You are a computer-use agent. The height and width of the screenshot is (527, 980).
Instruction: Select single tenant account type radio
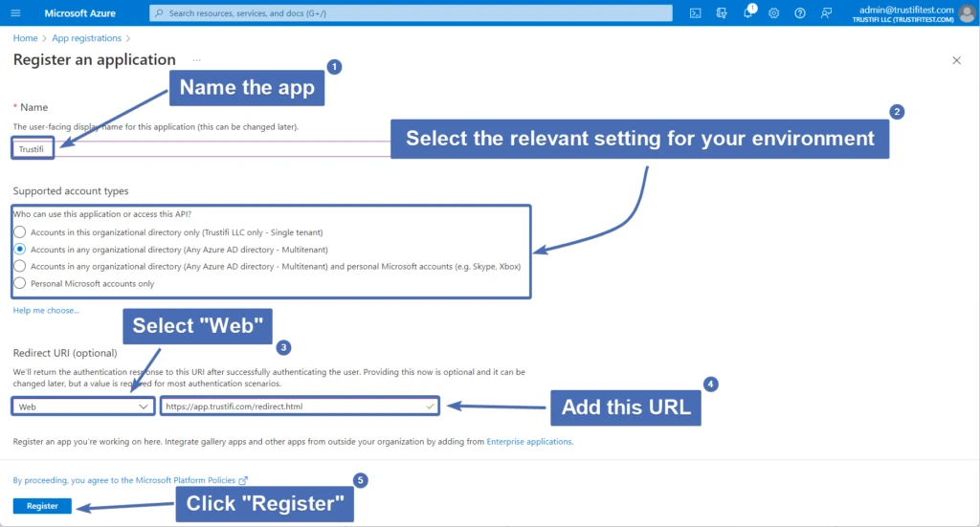coord(20,232)
